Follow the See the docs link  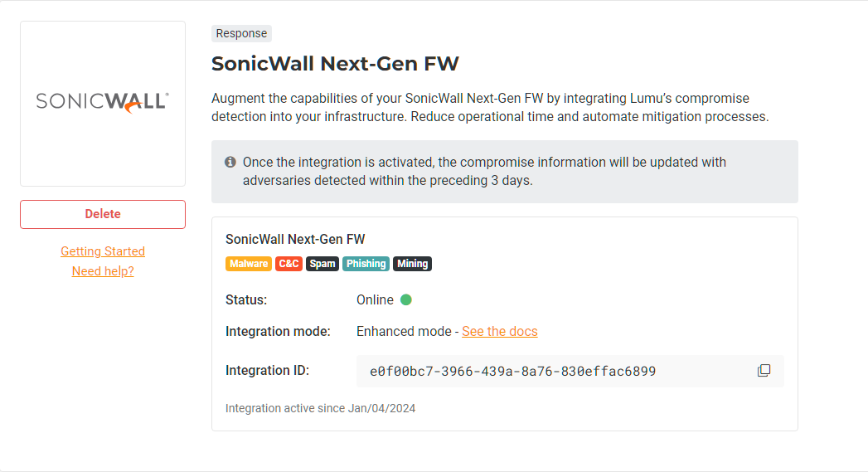(499, 331)
